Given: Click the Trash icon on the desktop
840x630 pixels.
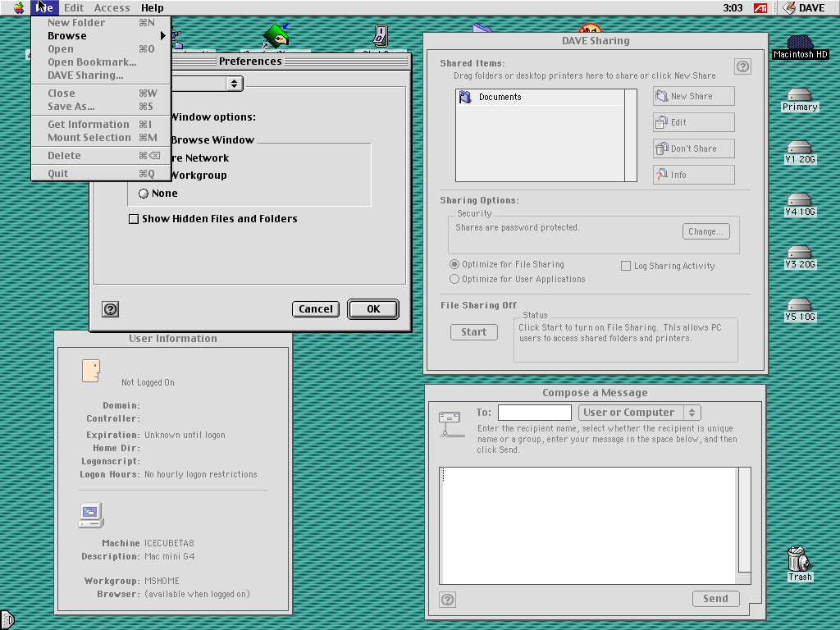Looking at the screenshot, I should (x=800, y=564).
